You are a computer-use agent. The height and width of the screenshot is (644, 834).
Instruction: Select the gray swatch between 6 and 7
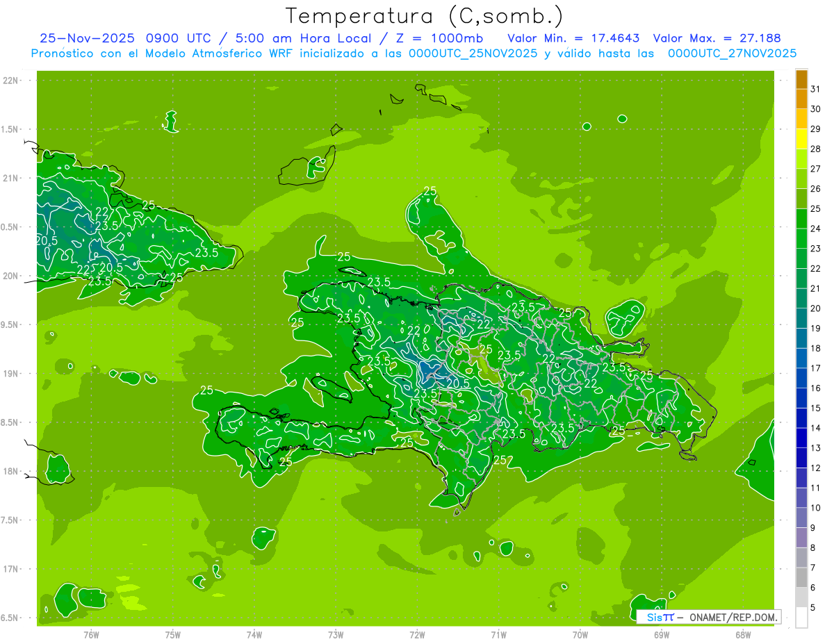tap(801, 578)
